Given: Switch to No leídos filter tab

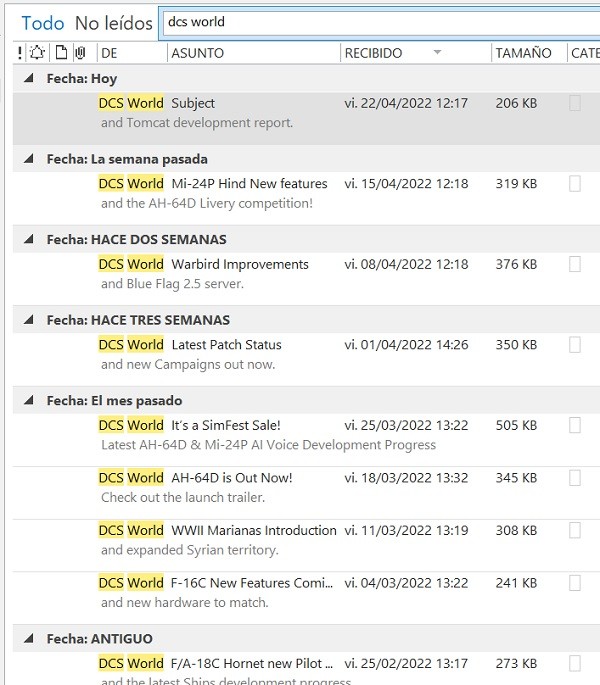Looking at the screenshot, I should coord(114,23).
